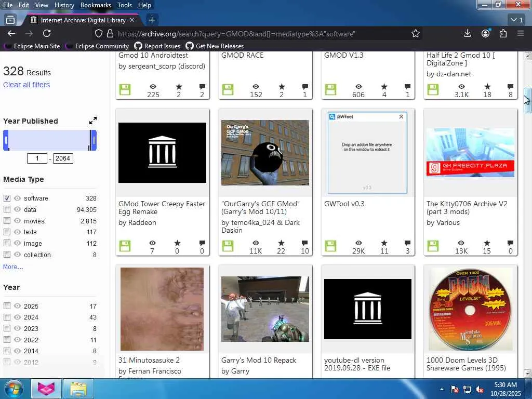
Task: Open Report Issues bookmark
Action: click(157, 46)
